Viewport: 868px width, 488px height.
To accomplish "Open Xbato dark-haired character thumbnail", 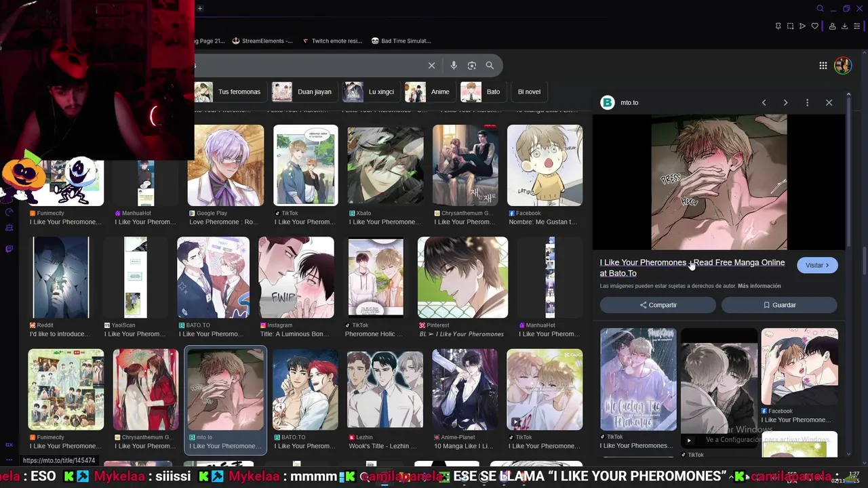I will (x=386, y=165).
